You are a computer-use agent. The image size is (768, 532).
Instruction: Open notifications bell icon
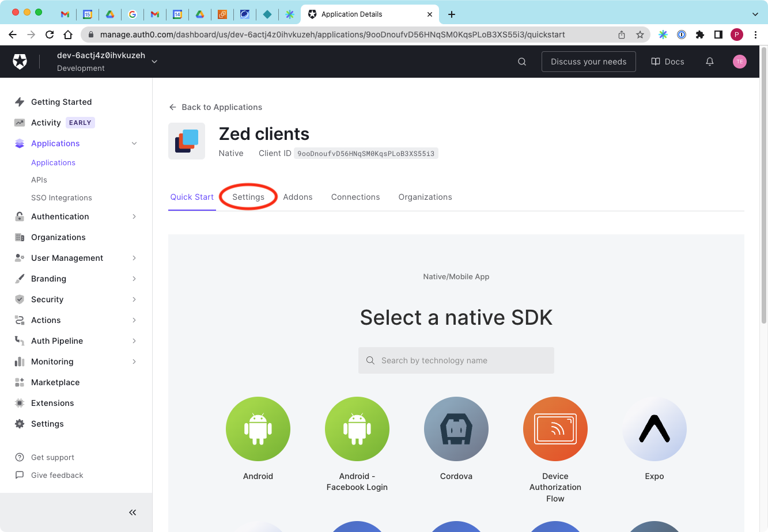710,62
